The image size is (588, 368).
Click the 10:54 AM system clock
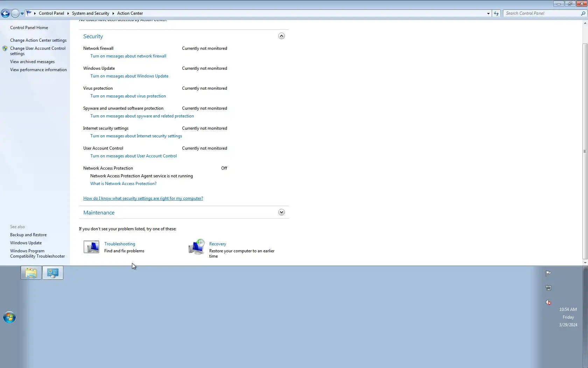(568, 309)
